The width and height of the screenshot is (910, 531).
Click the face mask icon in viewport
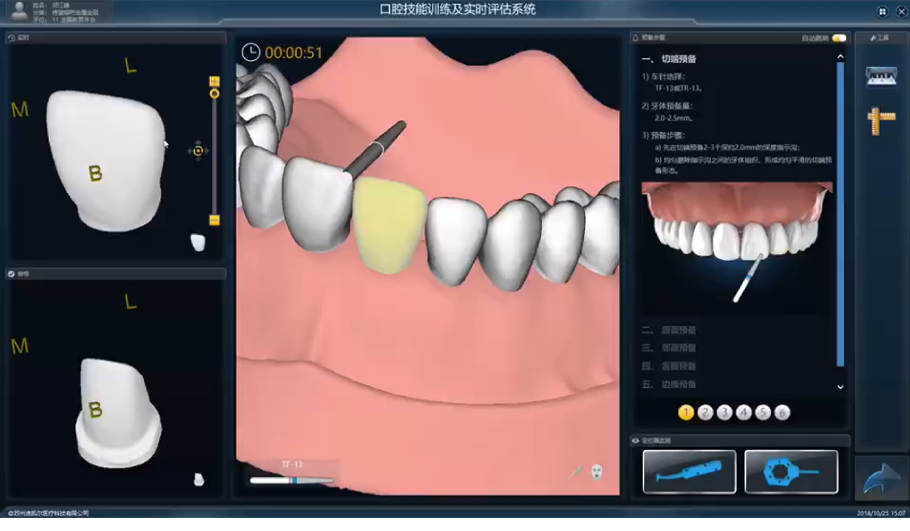(597, 471)
